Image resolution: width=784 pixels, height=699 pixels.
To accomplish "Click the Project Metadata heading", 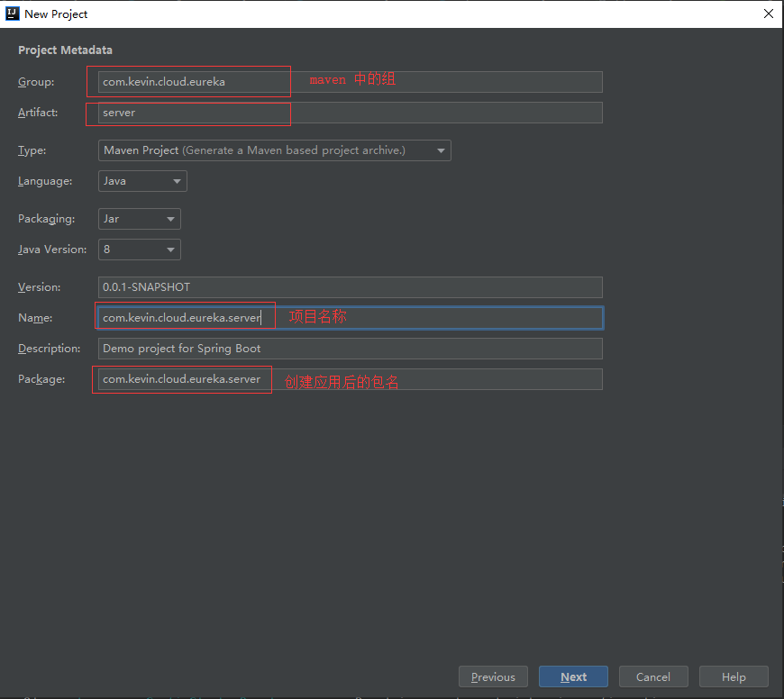I will 65,50.
